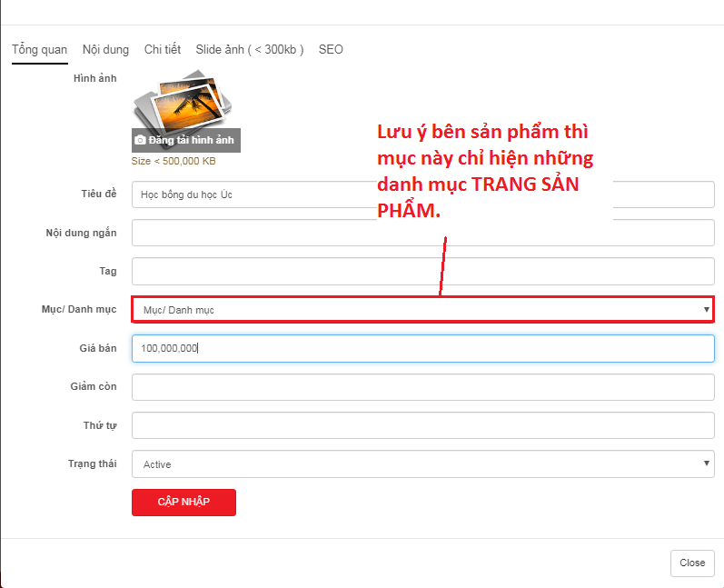Click the Mục/ Danh mục label text
The image size is (724, 588).
(x=80, y=310)
